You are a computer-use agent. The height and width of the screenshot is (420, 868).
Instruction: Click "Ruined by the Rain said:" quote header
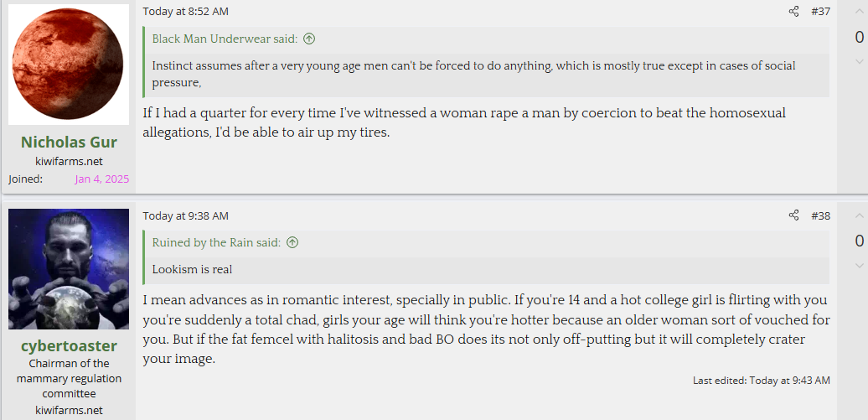point(216,243)
